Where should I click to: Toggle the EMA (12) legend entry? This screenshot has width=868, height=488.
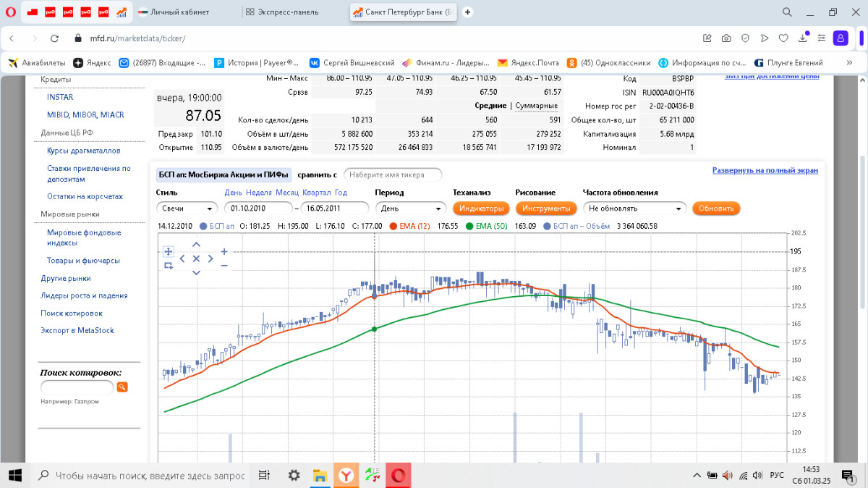tap(414, 226)
